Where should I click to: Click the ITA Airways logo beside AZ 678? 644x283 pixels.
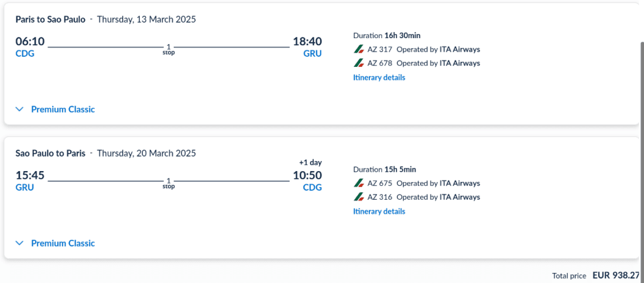coord(359,63)
